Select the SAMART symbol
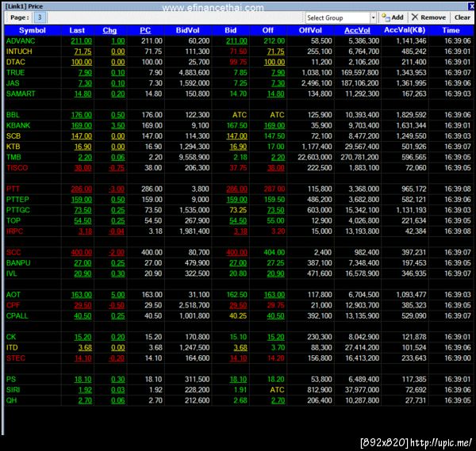Viewport: 476px width, 451px height. coord(21,94)
